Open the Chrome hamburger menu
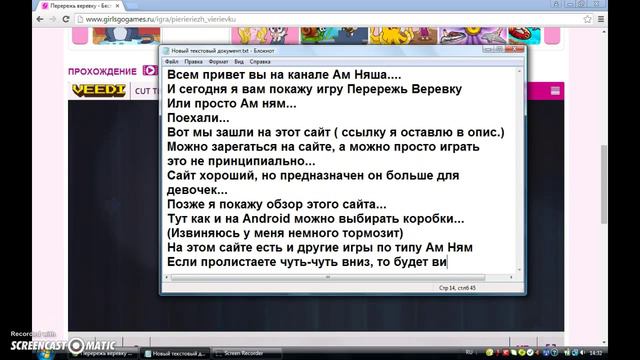Screen dimensions: 640x360 (601, 19)
